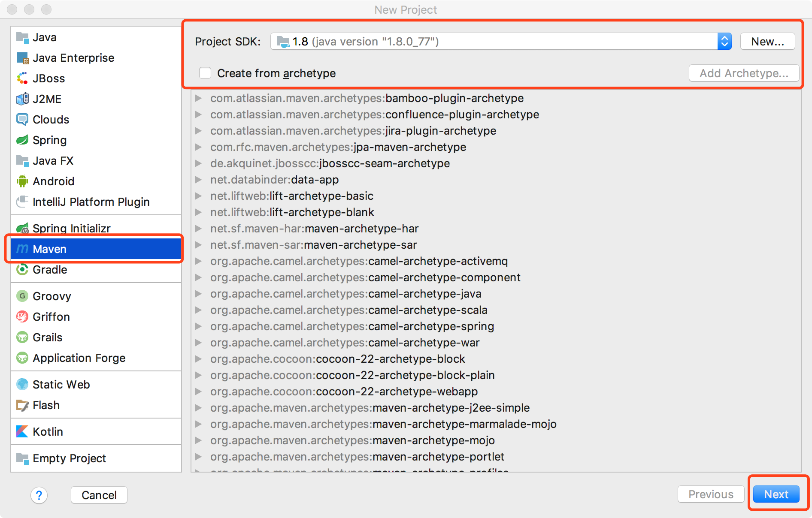Expand jbosscc-seam-archetype node
812x518 pixels.
click(x=198, y=163)
